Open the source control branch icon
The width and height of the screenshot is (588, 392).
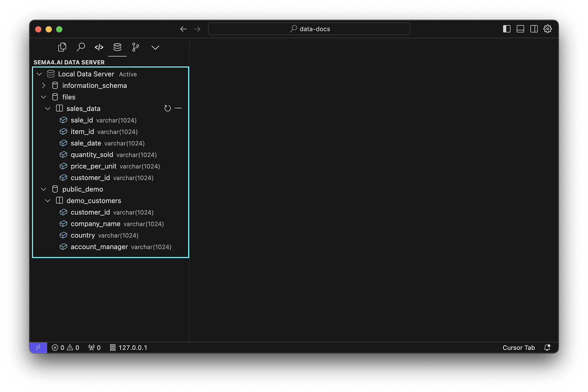pos(135,47)
